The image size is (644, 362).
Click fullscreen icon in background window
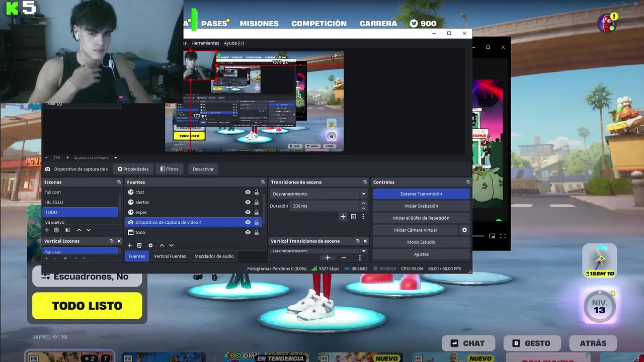(503, 236)
